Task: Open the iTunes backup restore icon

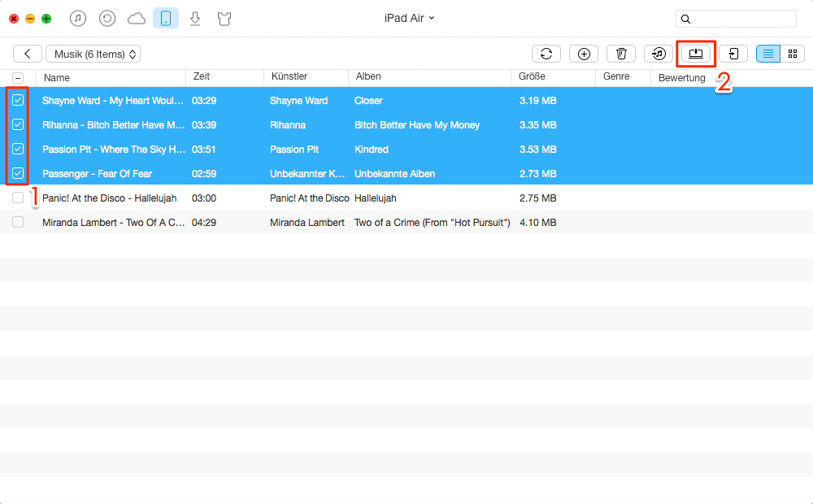Action: [x=107, y=19]
